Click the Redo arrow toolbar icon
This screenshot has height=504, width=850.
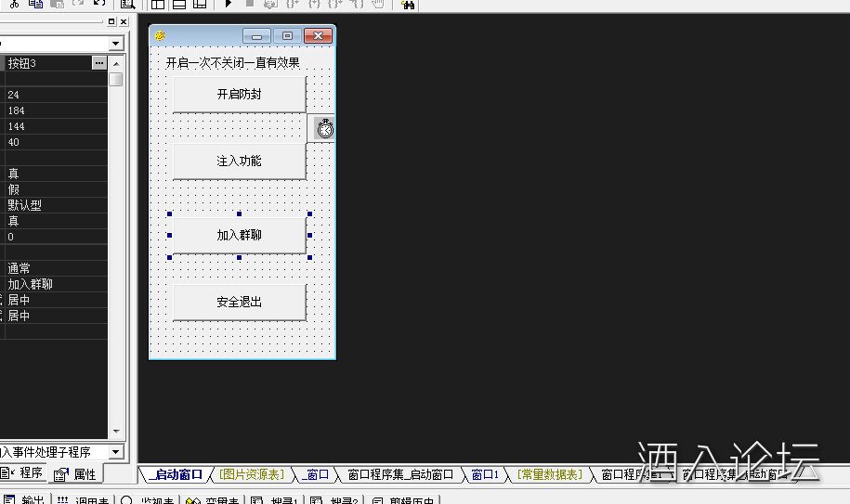tap(99, 5)
